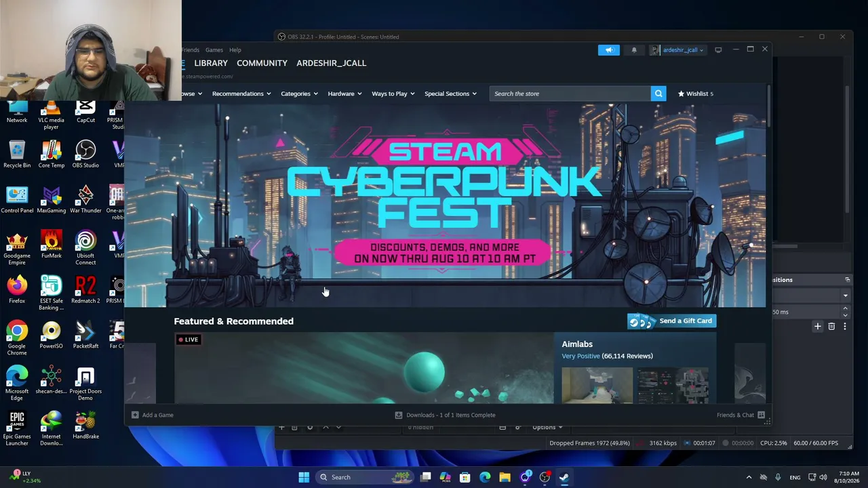
Task: Select the Epic Games Launcher desktop icon
Action: coord(17,429)
